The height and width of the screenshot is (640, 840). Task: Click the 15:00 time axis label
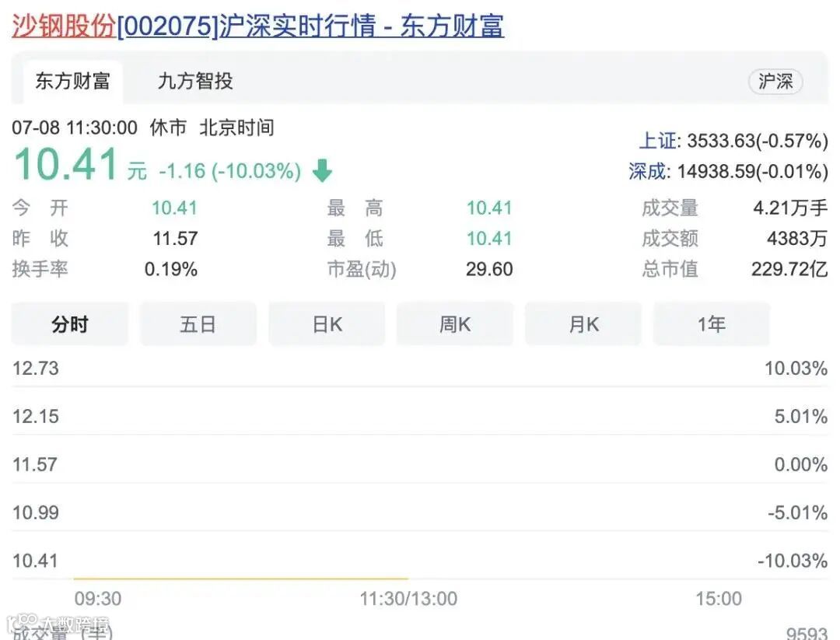tap(719, 599)
